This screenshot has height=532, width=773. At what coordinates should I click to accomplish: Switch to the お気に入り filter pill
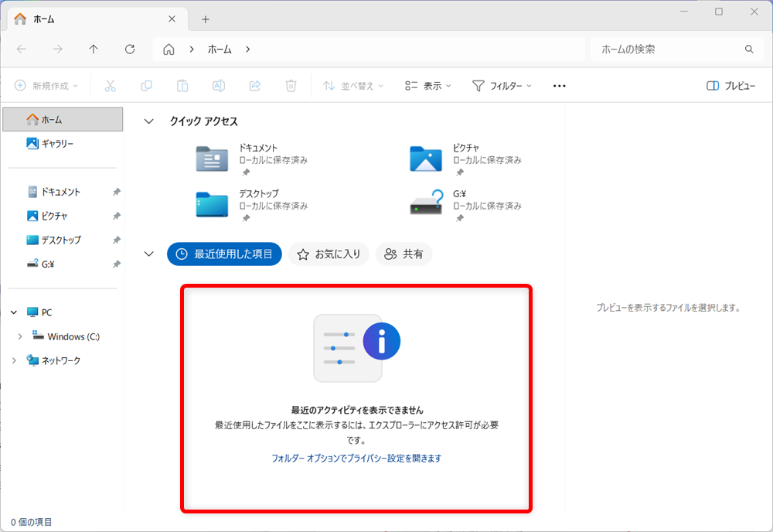tap(329, 254)
